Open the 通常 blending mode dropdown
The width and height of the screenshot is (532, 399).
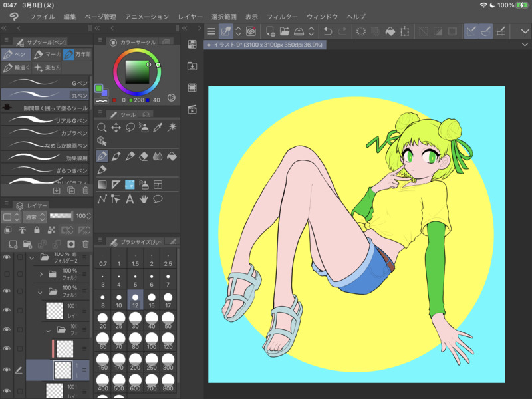pyautogui.click(x=33, y=217)
